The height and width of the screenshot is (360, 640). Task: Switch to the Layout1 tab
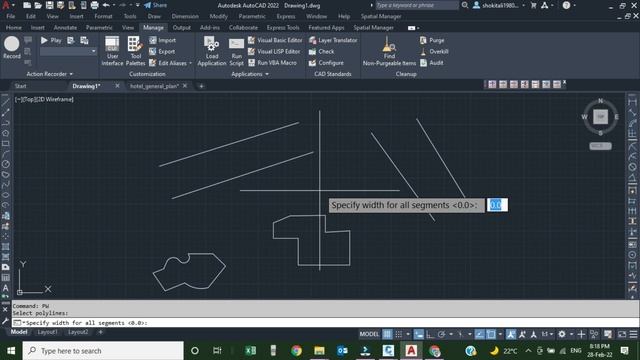(47, 332)
